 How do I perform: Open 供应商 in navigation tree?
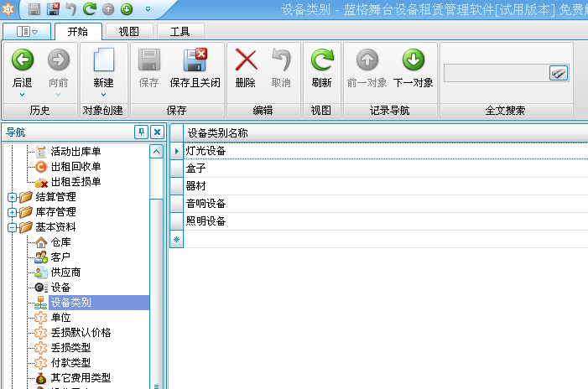[x=65, y=272]
